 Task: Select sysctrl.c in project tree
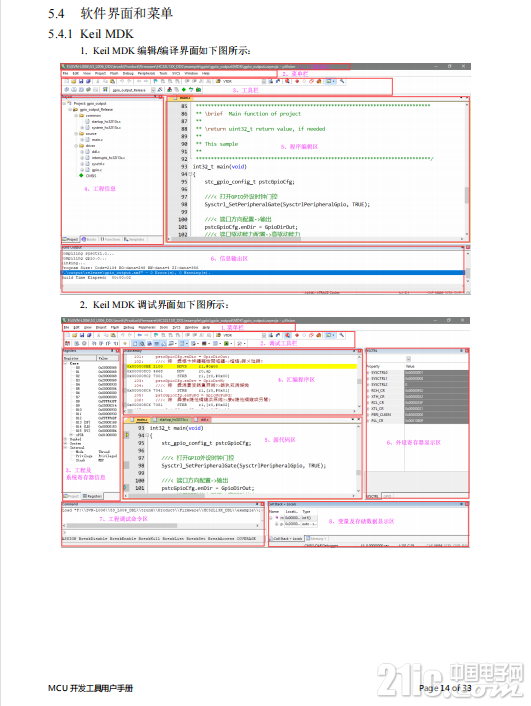[x=98, y=164]
